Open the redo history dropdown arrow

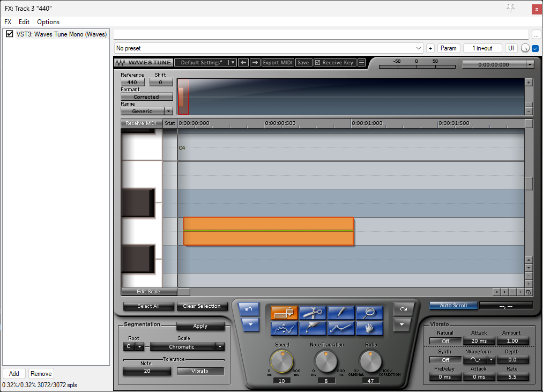[x=401, y=324]
